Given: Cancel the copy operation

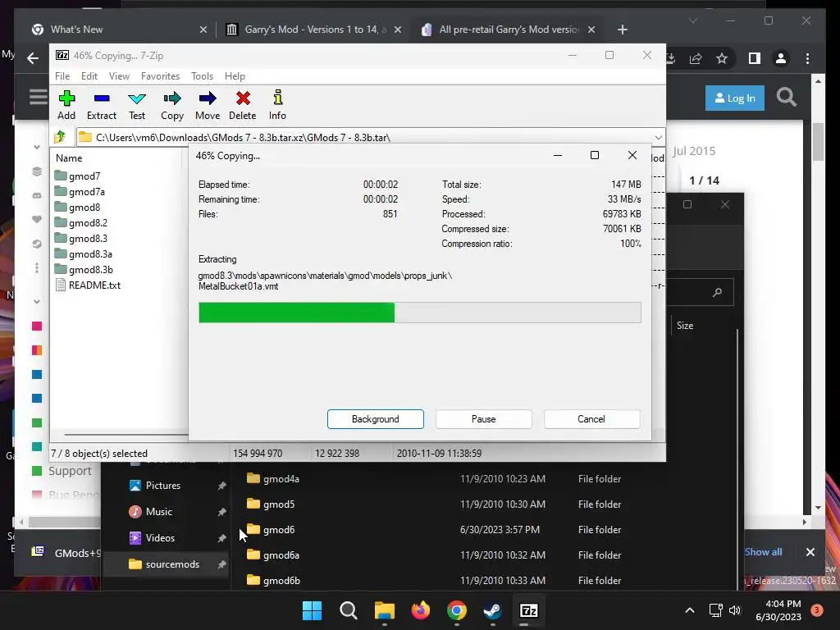Looking at the screenshot, I should (591, 419).
